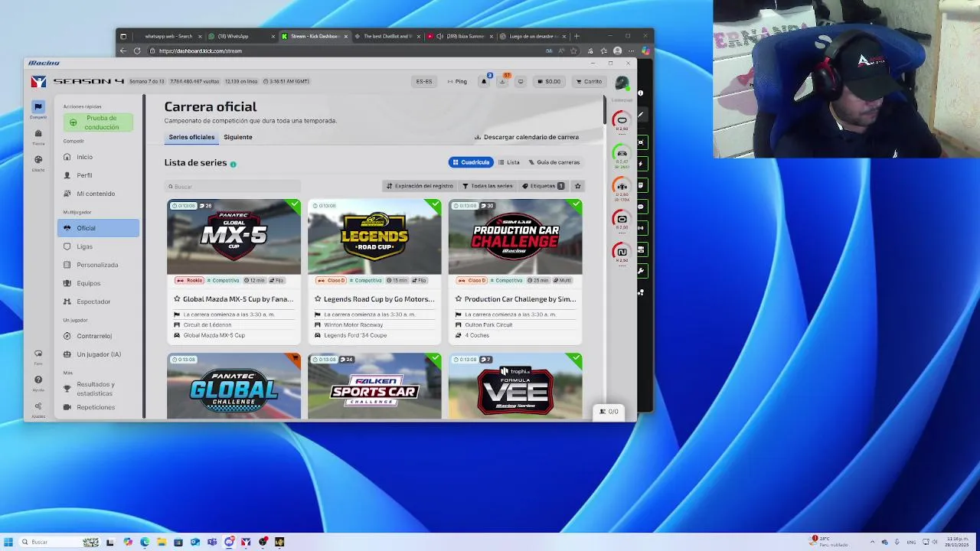Open Repeticiones in the sidebar
Image resolution: width=980 pixels, height=551 pixels.
(x=98, y=407)
